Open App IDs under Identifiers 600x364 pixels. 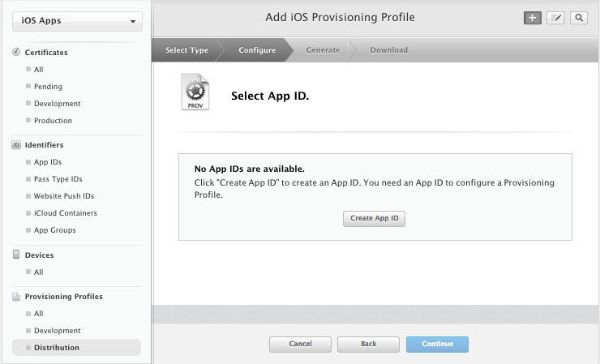coord(48,162)
